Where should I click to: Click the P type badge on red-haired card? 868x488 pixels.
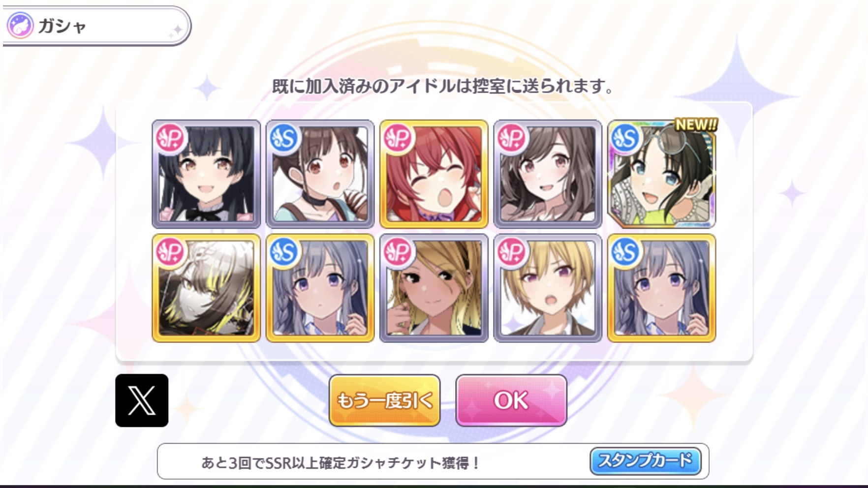click(x=398, y=138)
